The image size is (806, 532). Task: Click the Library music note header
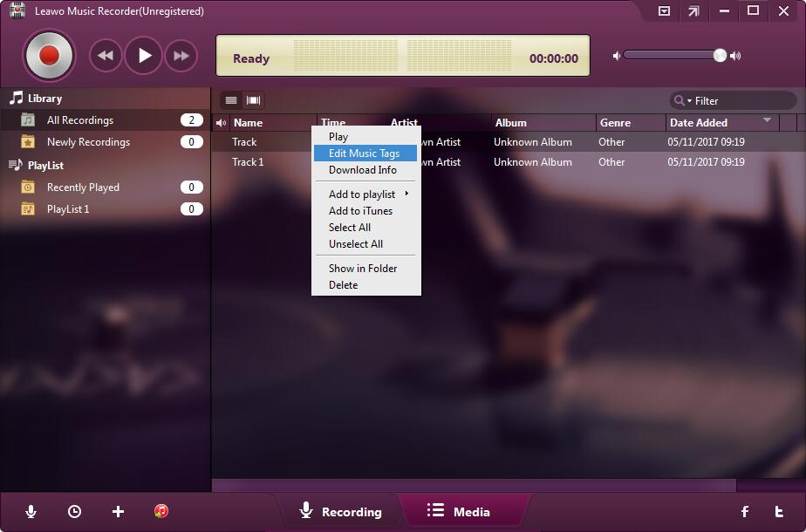tap(16, 98)
